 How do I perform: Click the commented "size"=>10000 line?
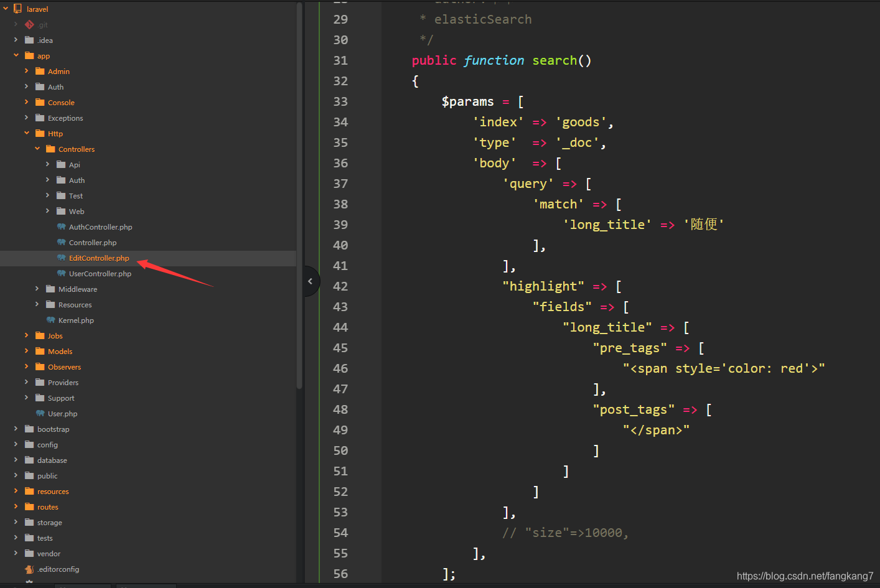point(566,533)
